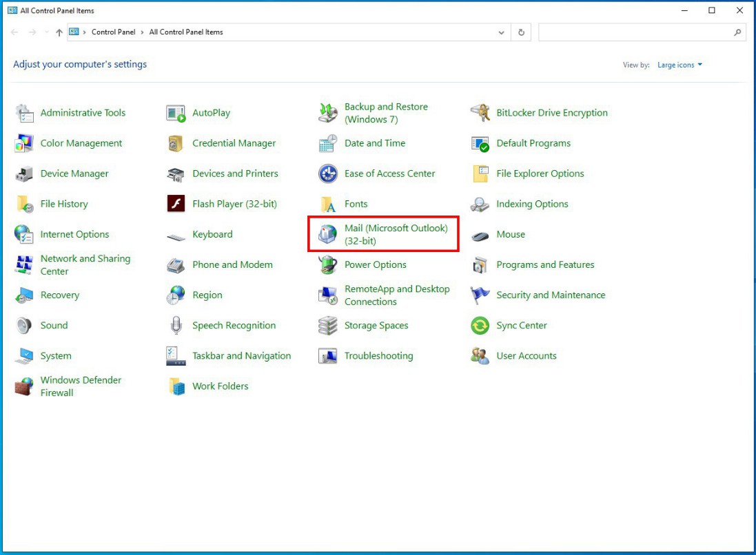This screenshot has width=756, height=555.
Task: Open File Explorer Options icon
Action: [480, 174]
